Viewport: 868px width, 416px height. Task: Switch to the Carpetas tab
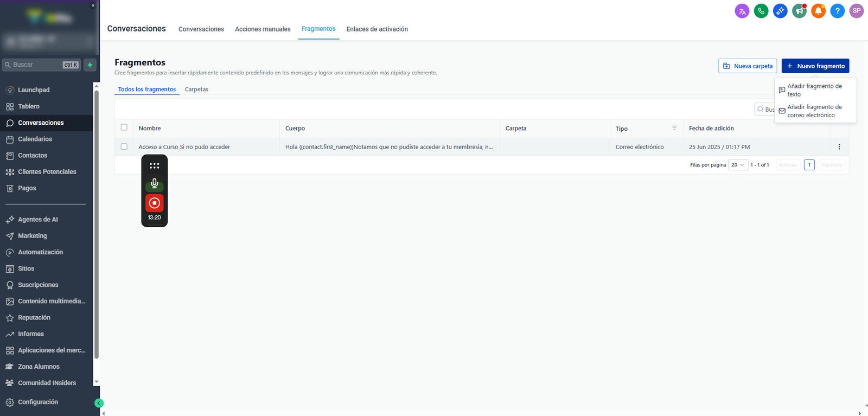coord(196,89)
